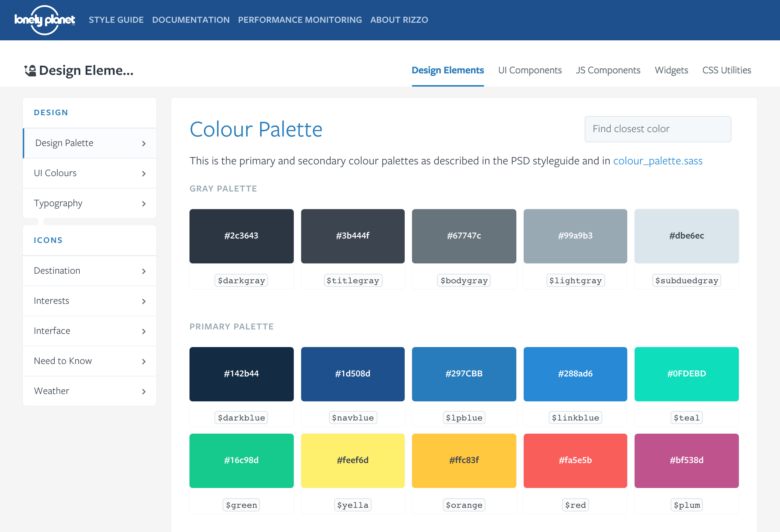The image size is (780, 532).
Task: Open the colour_palette.sass link
Action: pos(657,161)
